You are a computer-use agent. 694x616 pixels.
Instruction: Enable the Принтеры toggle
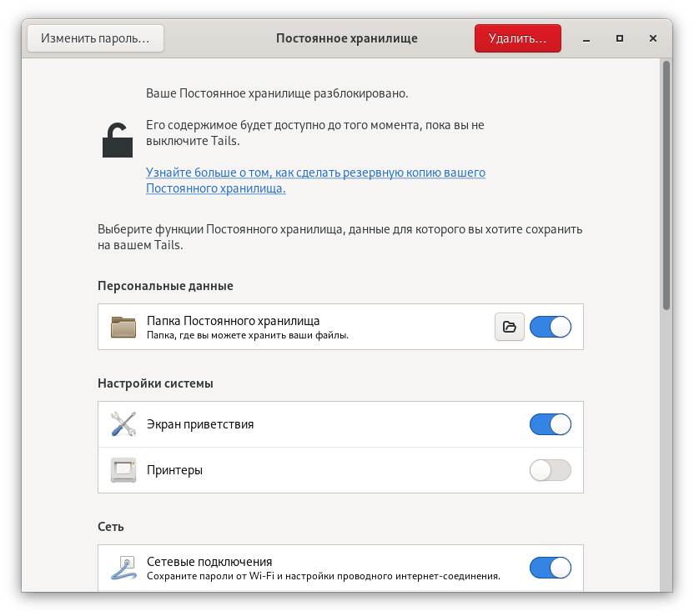(x=550, y=470)
